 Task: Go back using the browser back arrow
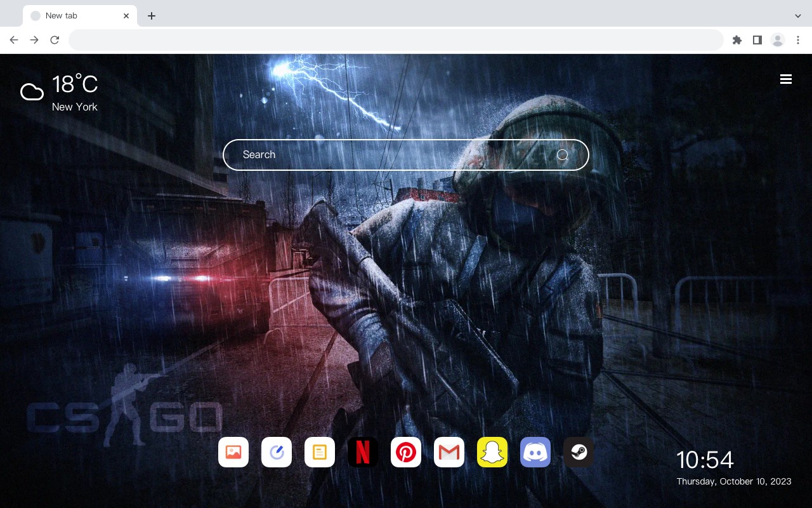pos(14,40)
